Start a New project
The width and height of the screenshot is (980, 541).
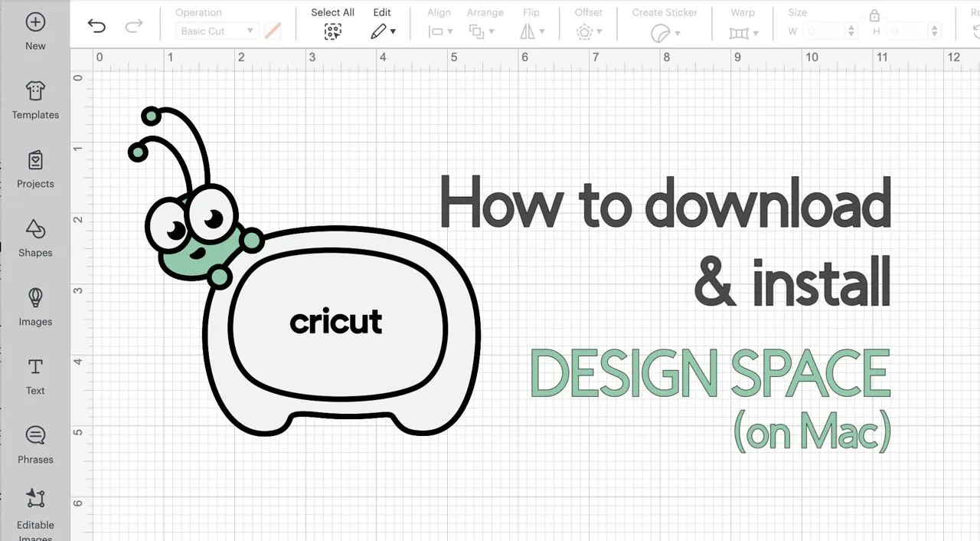pyautogui.click(x=34, y=31)
